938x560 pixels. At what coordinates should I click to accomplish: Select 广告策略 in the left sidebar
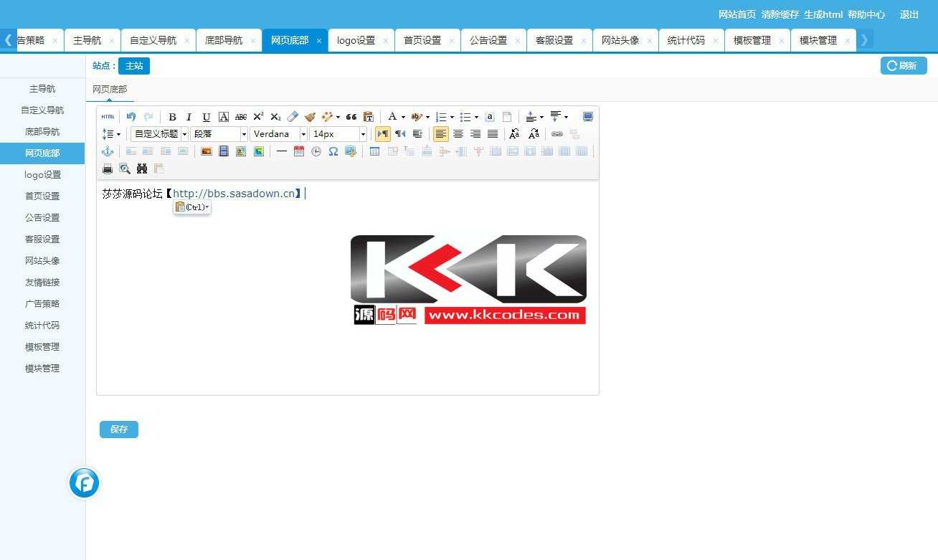coord(42,304)
